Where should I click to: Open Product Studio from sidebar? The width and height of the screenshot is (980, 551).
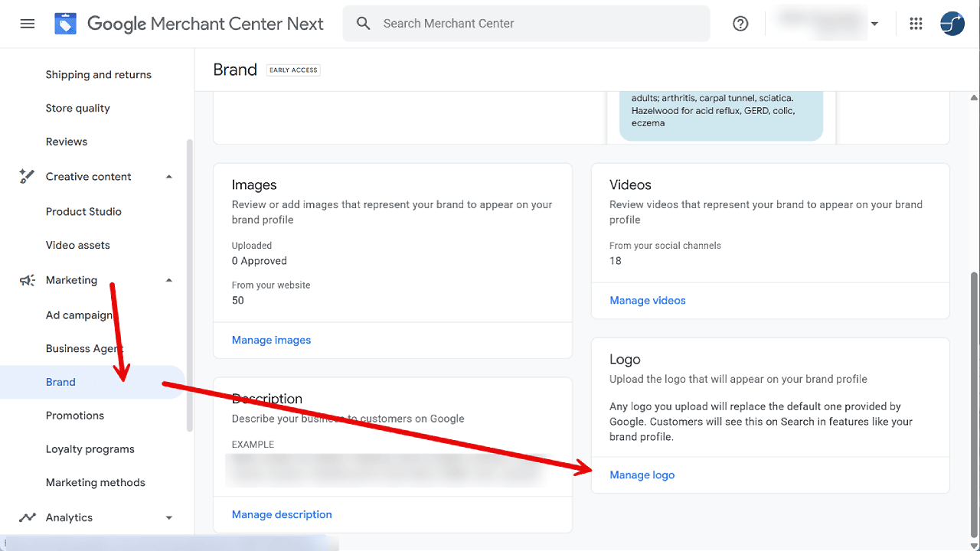(83, 212)
